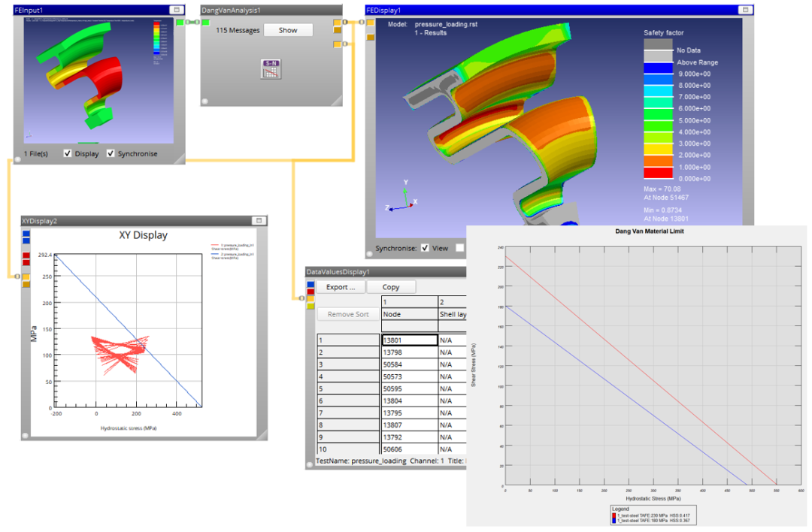Viewport: 812px width, 532px height.
Task: Uncheck the Display checkbox in FEInput1
Action: (68, 153)
